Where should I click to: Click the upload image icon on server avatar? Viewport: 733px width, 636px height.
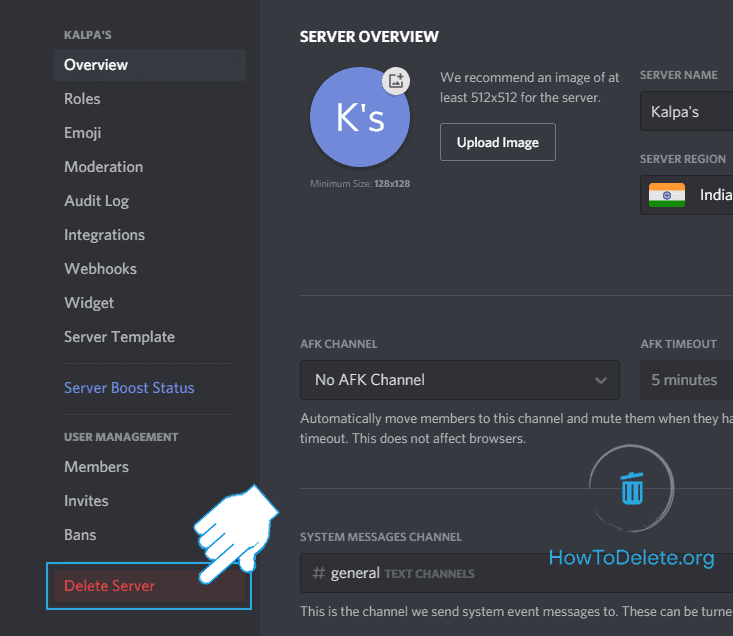click(x=396, y=82)
